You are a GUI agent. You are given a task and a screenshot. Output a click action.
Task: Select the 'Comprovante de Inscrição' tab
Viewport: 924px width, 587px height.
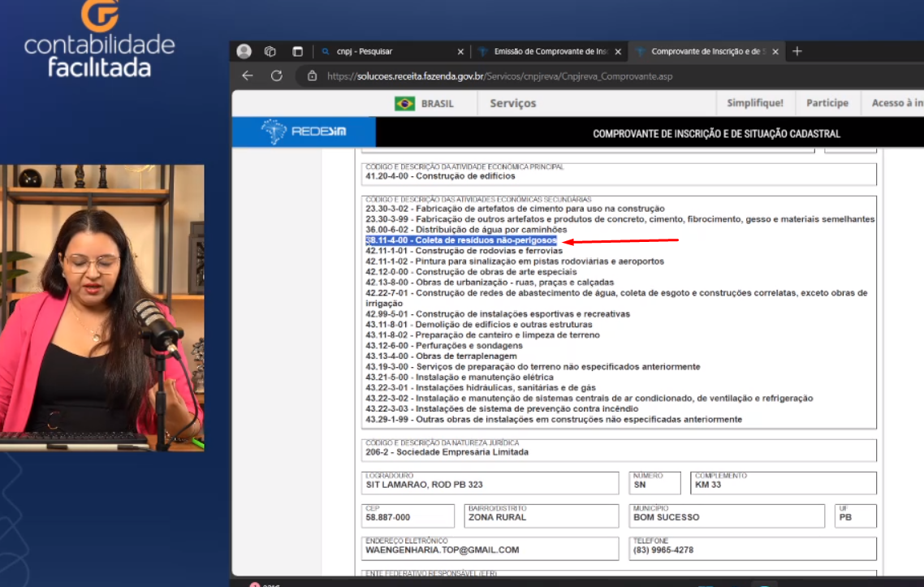pyautogui.click(x=708, y=51)
